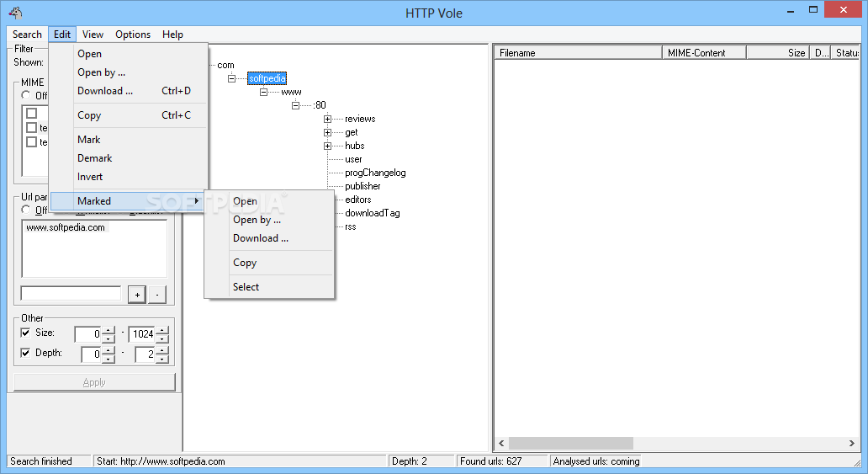Select Download ... Ctrl+D in Edit menu

point(129,91)
